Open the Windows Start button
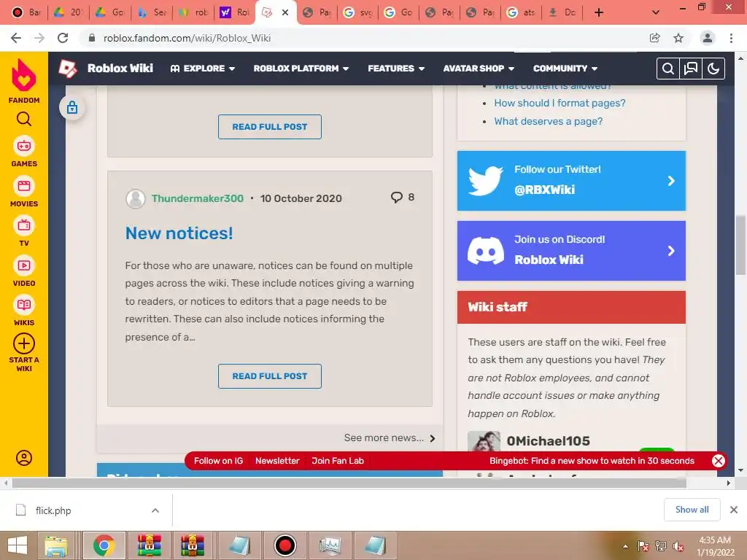This screenshot has height=560, width=747. [x=18, y=545]
